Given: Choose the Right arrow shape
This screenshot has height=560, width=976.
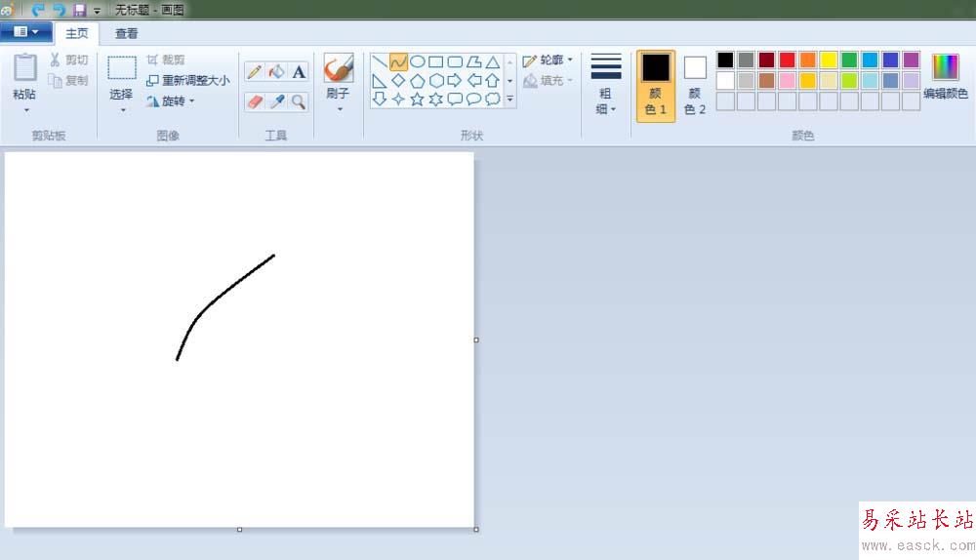Looking at the screenshot, I should coord(455,80).
